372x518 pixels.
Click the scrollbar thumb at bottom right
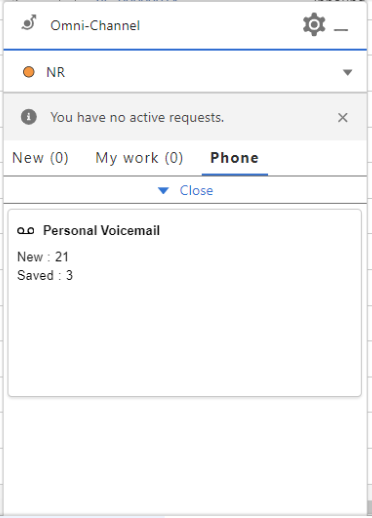(x=369, y=508)
